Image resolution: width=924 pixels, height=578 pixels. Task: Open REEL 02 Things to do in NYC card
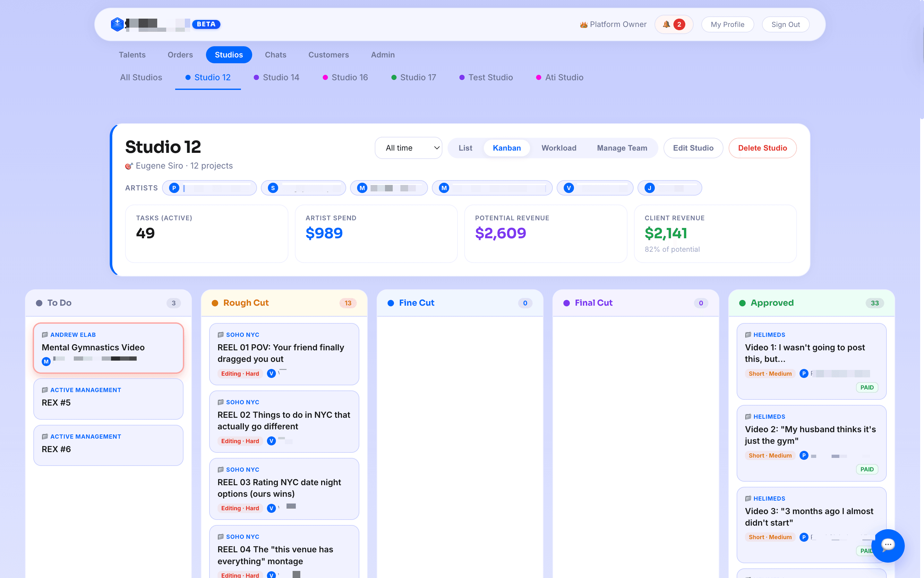tap(284, 421)
